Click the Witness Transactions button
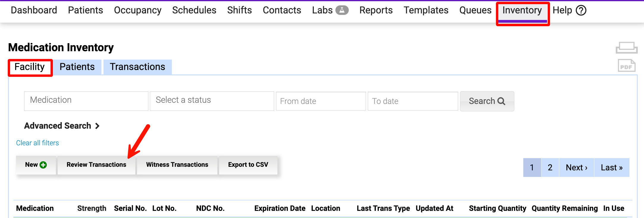 [x=177, y=165]
